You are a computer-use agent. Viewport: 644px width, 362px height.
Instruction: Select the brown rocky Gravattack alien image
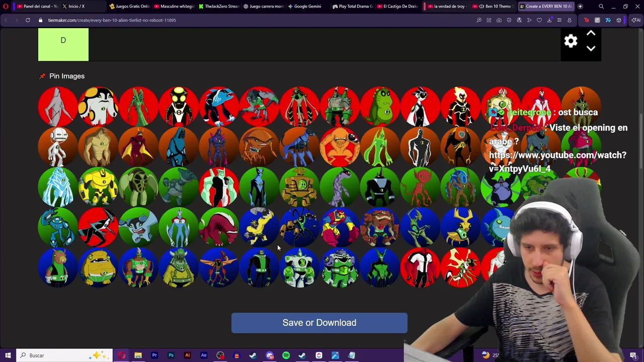click(x=380, y=227)
